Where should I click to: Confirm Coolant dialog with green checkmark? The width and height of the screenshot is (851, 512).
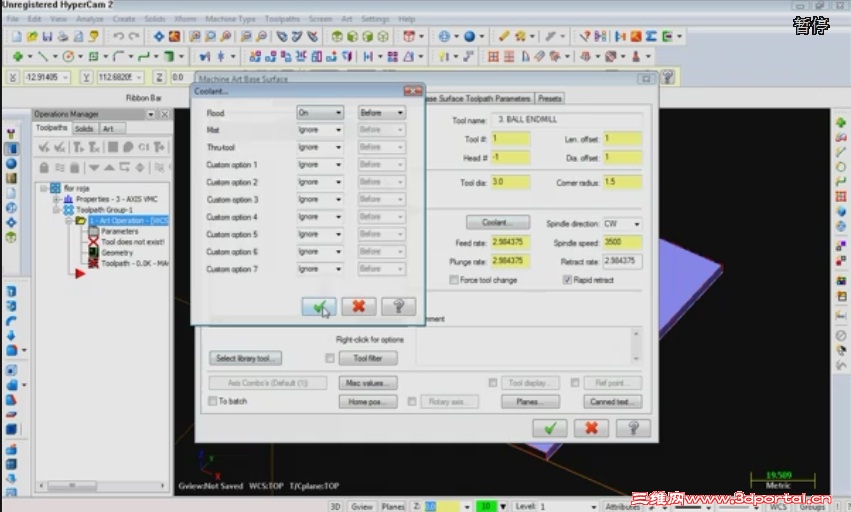(319, 307)
